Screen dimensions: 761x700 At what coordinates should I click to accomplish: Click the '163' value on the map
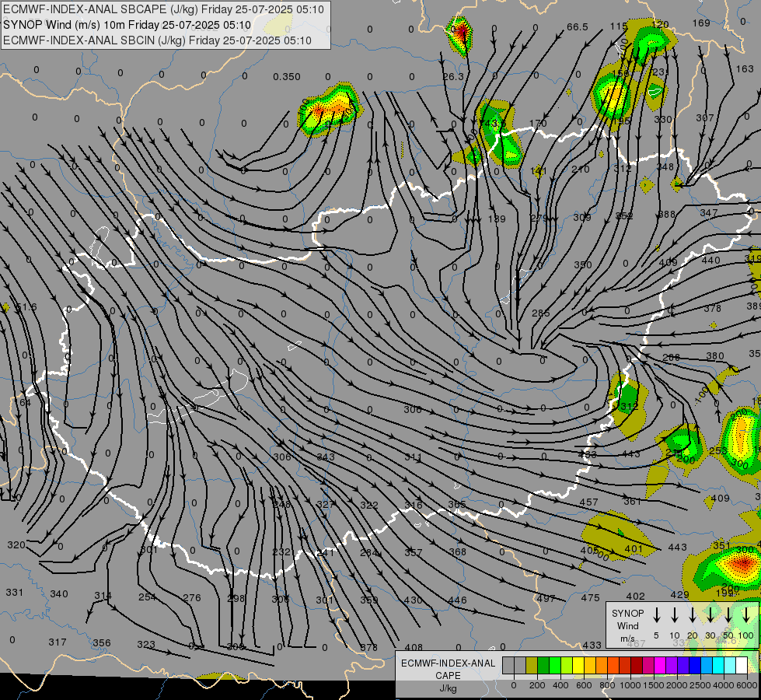(745, 69)
